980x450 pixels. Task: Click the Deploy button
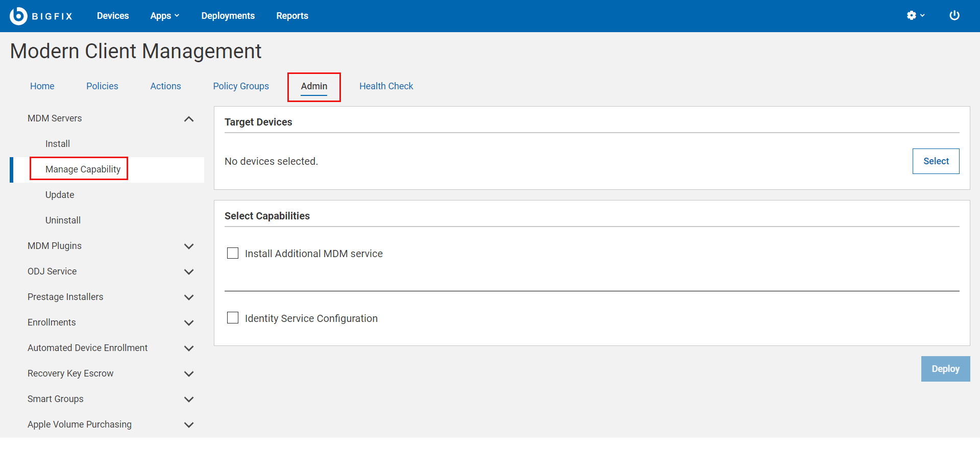click(945, 369)
